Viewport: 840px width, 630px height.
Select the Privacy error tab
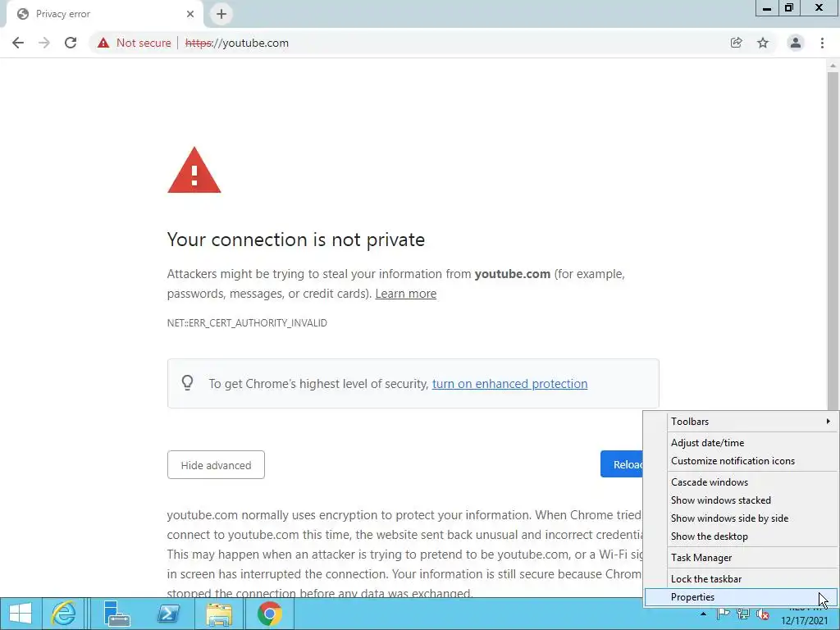105,14
